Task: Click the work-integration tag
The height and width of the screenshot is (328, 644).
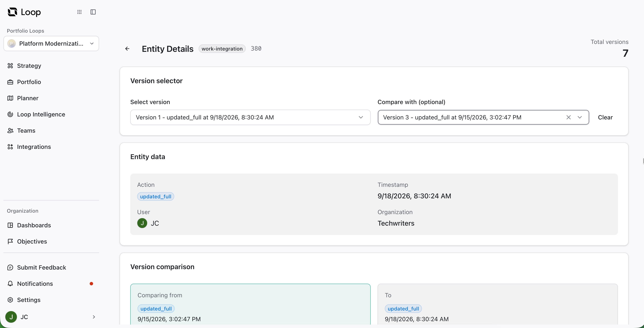Action: (222, 49)
